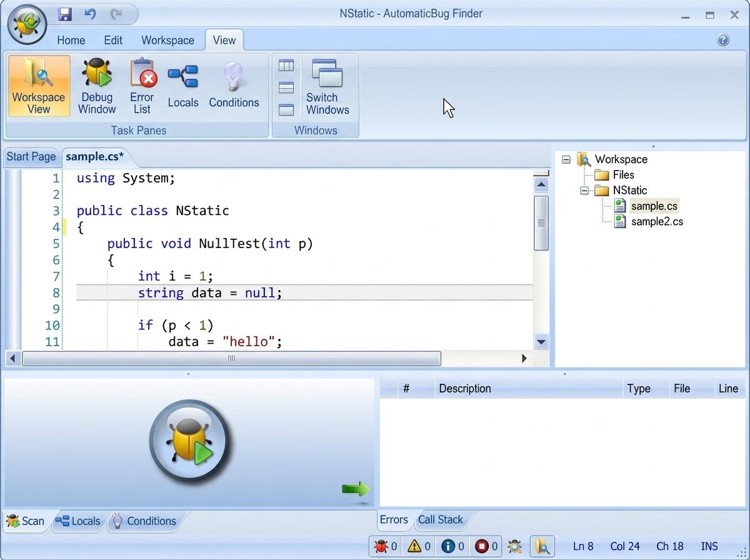This screenshot has height=560, width=750.
Task: Save the file with the floppy disk icon
Action: click(65, 14)
